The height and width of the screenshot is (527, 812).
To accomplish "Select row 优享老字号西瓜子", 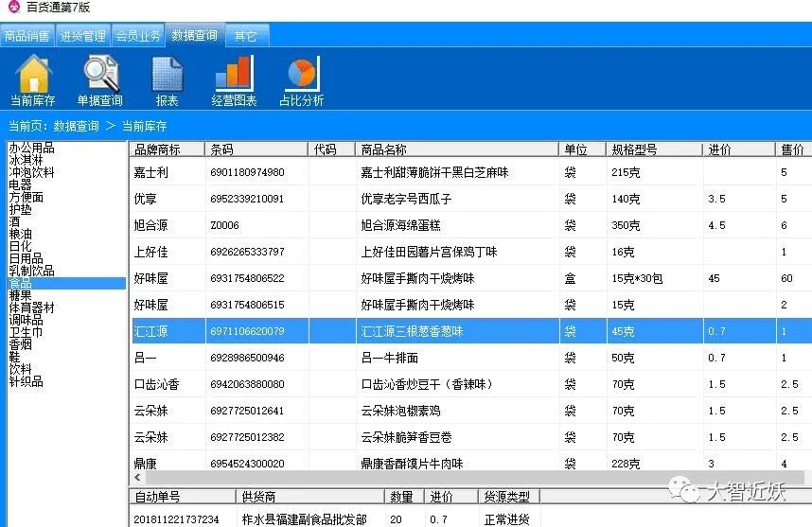I will pyautogui.click(x=471, y=199).
